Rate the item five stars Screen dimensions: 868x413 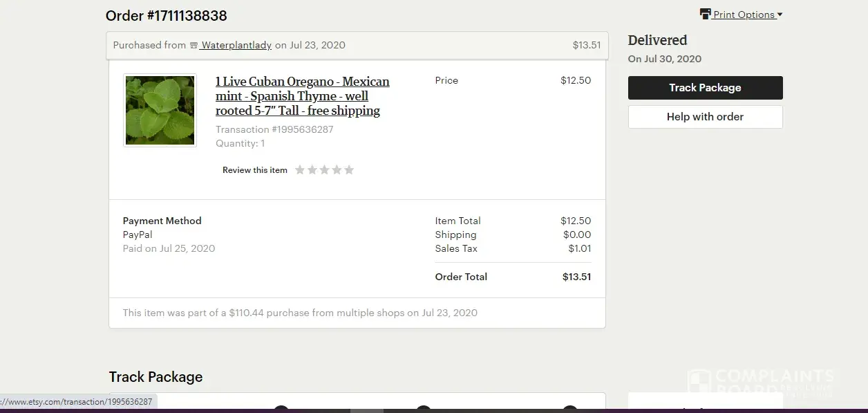[x=349, y=169]
